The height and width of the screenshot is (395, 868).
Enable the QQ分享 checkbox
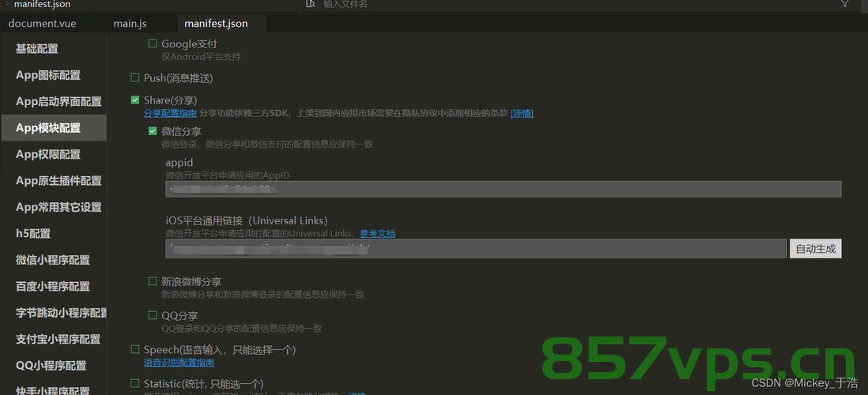pyautogui.click(x=153, y=315)
